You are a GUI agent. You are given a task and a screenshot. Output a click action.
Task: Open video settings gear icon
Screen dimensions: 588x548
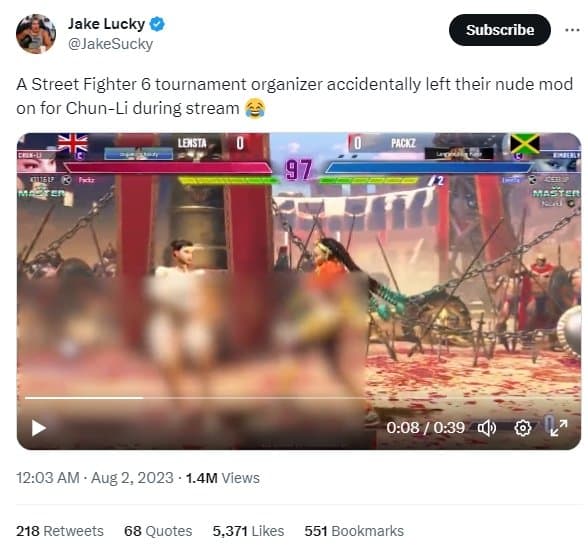pos(523,428)
